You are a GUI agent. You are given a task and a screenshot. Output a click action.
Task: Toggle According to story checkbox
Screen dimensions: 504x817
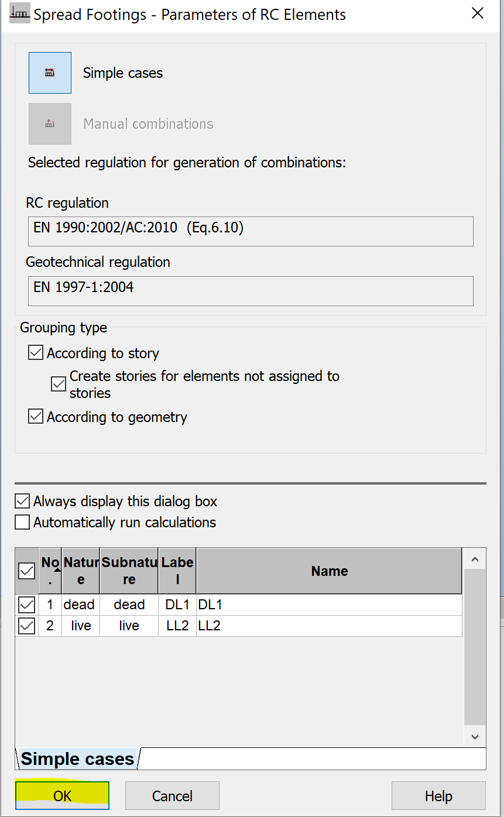tap(36, 353)
